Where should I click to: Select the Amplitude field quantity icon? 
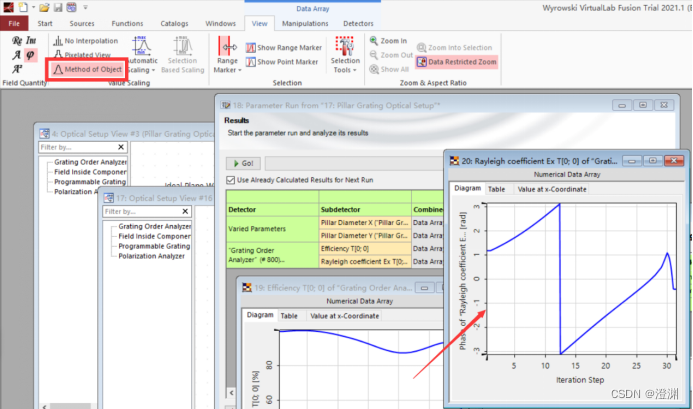(x=17, y=55)
